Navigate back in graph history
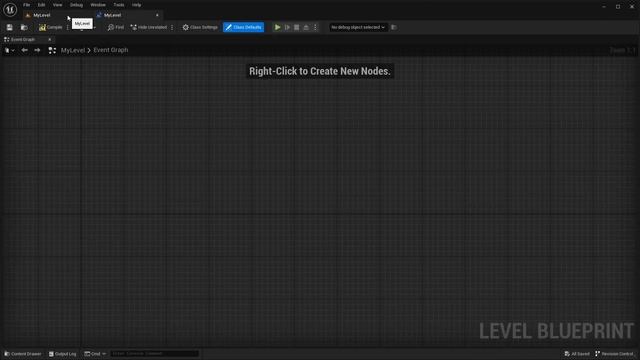 click(x=24, y=50)
